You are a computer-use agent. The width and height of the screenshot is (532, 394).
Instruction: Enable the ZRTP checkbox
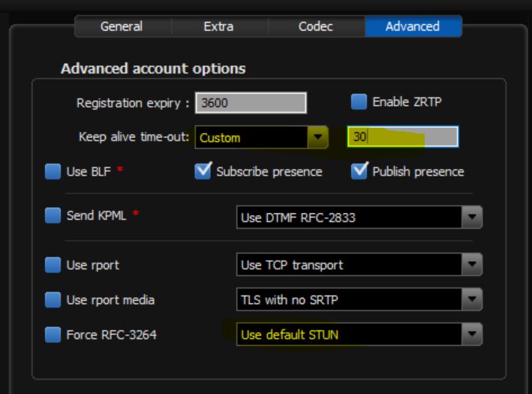coord(359,102)
